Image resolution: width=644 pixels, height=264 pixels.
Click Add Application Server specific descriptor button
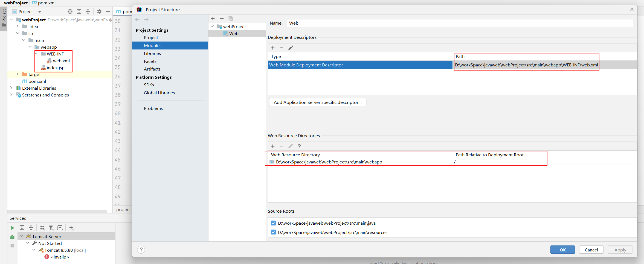point(317,102)
